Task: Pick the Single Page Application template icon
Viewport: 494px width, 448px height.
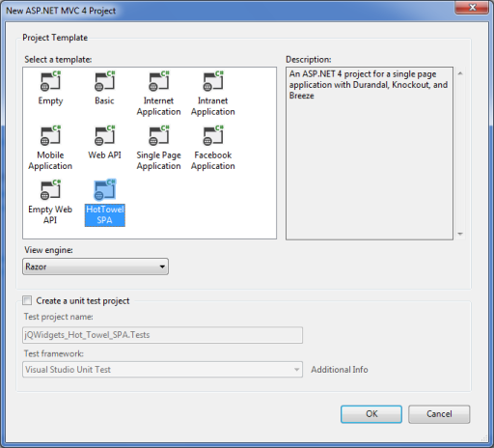Action: click(x=159, y=135)
